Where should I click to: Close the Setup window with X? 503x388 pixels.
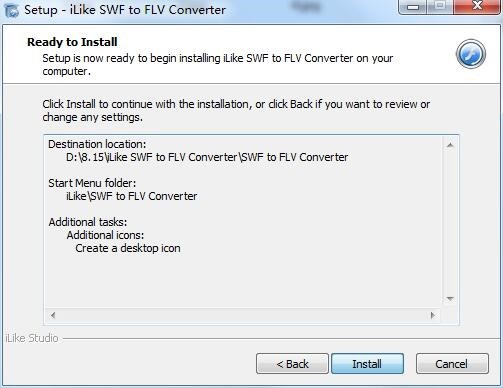tap(477, 7)
